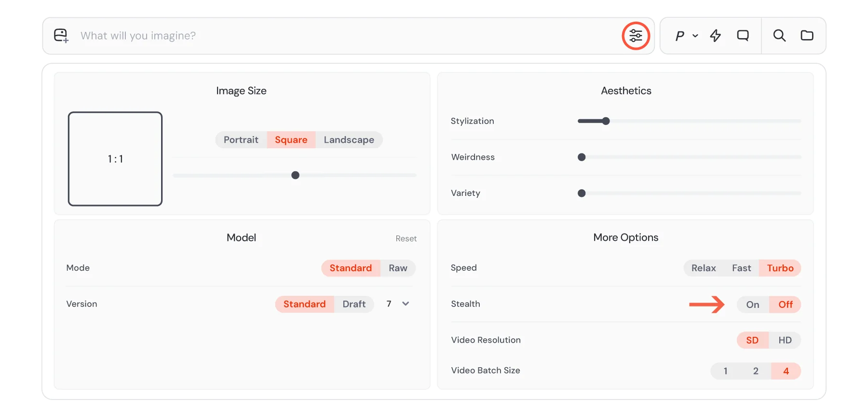Toggle the settings sliders icon
Screen dimensions: 868x415
[x=636, y=36]
